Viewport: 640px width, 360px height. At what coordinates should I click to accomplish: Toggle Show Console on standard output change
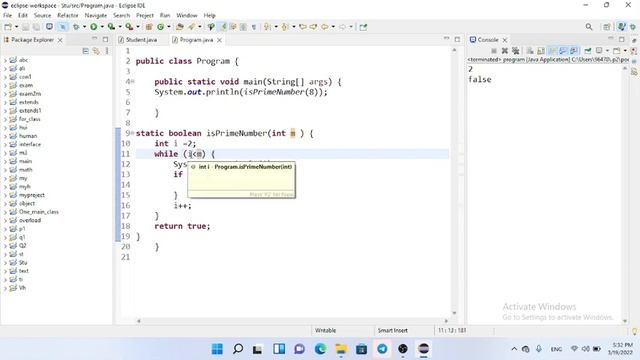click(563, 51)
